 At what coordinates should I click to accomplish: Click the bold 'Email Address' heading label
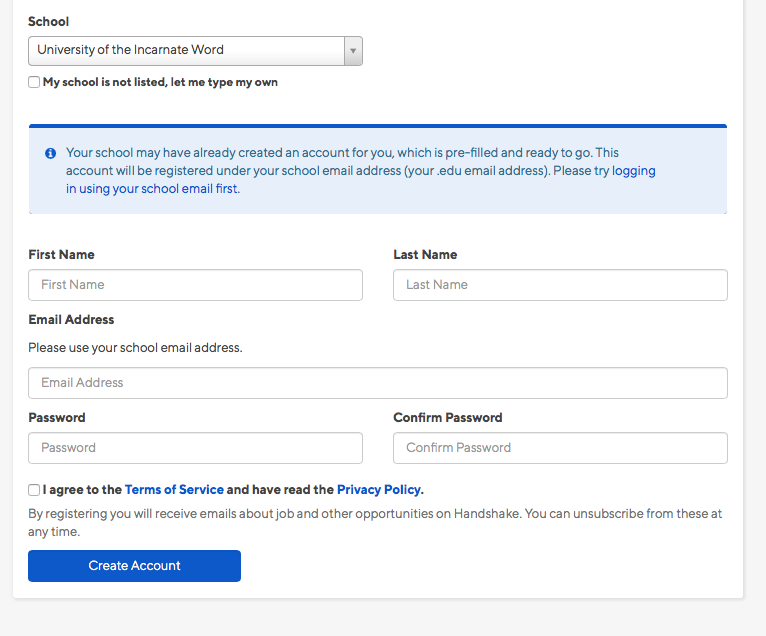click(71, 320)
